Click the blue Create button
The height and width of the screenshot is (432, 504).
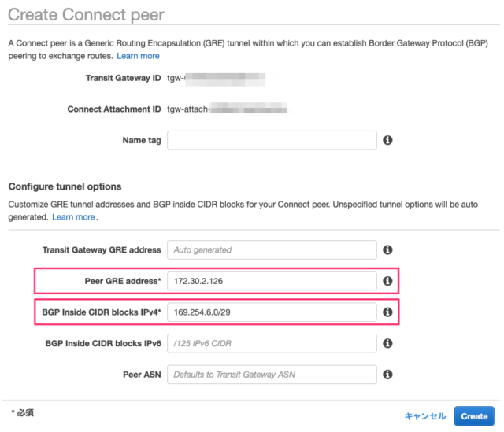coord(474,416)
